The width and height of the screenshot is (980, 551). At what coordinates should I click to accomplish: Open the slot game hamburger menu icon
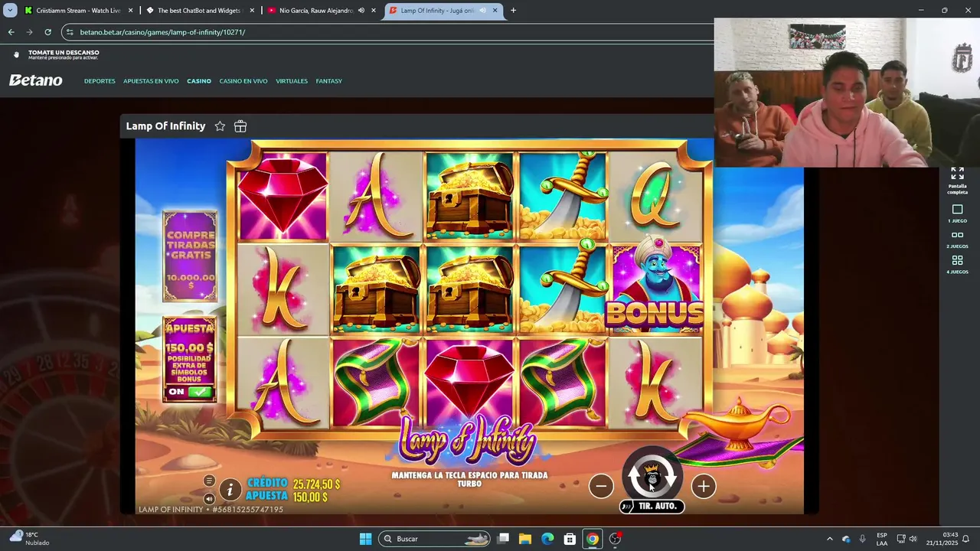[209, 481]
